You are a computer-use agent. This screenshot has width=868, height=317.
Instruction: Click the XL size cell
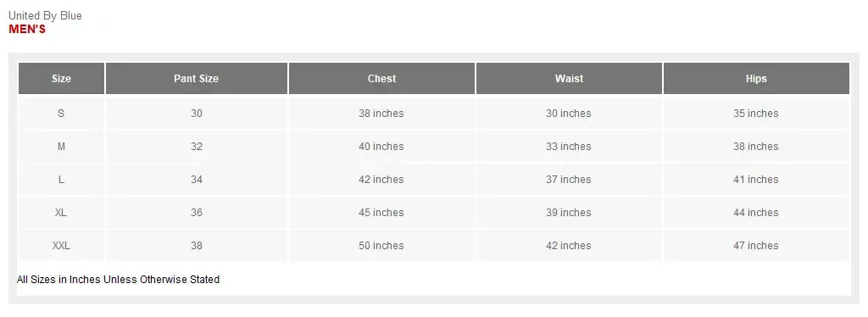coord(61,213)
